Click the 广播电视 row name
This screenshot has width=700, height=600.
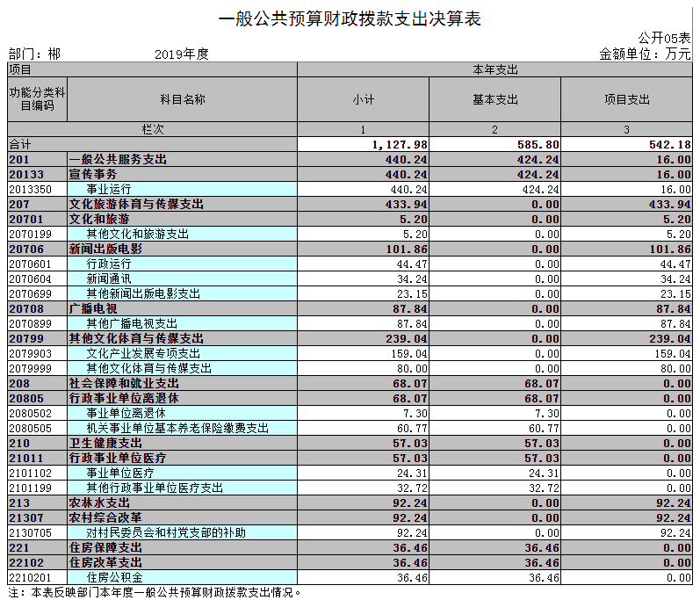93,308
